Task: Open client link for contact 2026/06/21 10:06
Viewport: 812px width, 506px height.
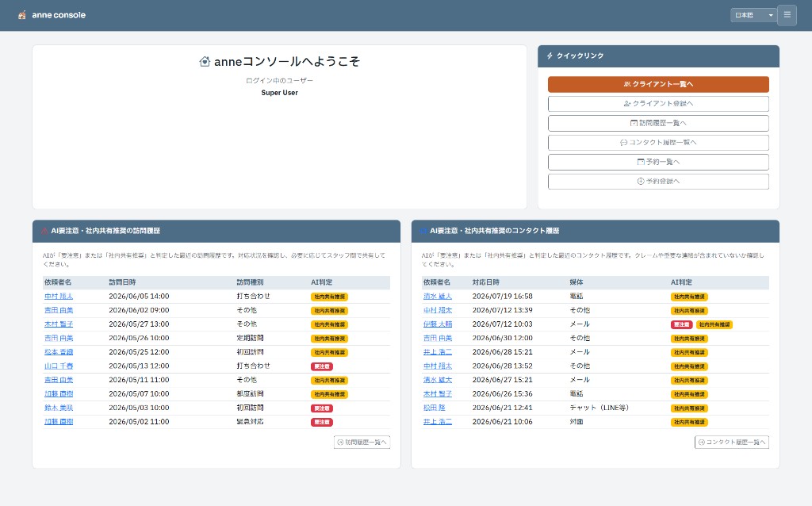Action: pos(438,422)
